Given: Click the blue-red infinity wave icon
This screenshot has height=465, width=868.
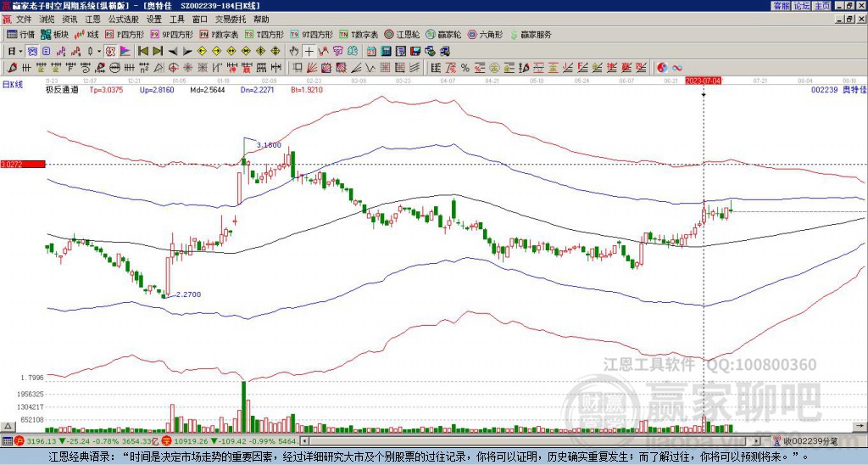Looking at the screenshot, I should pos(677,68).
